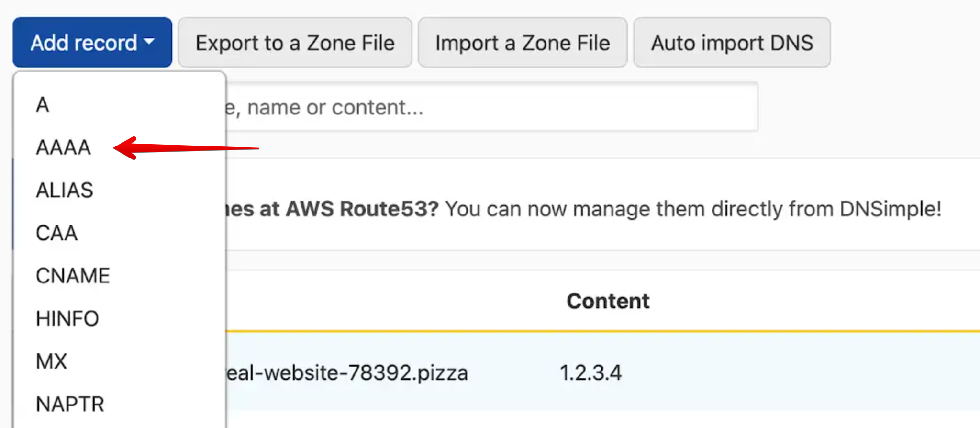Click the Add record button label
The height and width of the screenshot is (428, 980).
point(83,42)
